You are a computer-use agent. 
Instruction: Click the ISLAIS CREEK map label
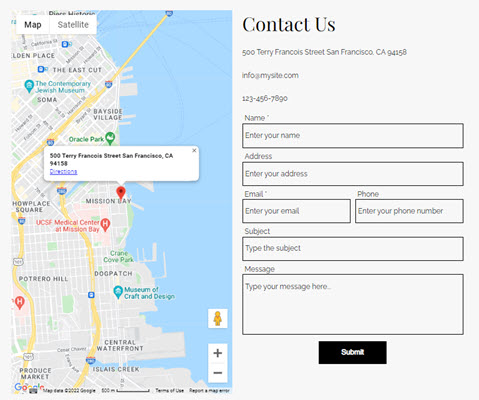[116, 369]
